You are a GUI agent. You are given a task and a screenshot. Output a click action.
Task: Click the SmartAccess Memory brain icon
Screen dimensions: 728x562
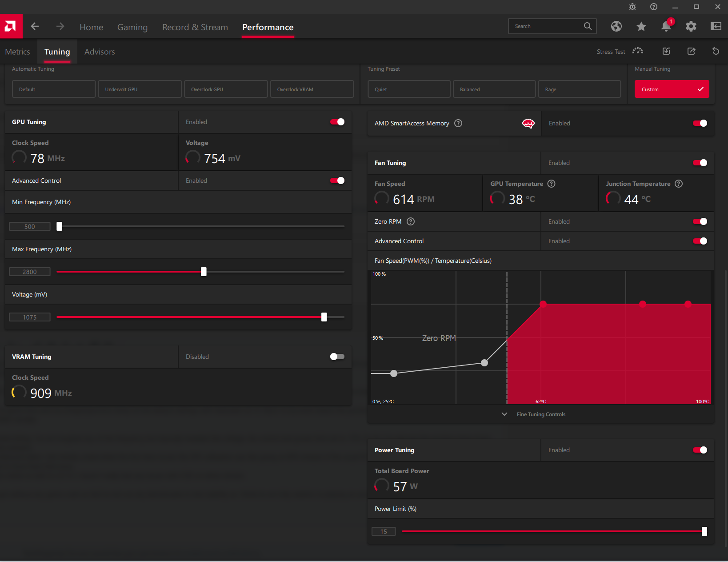(528, 123)
